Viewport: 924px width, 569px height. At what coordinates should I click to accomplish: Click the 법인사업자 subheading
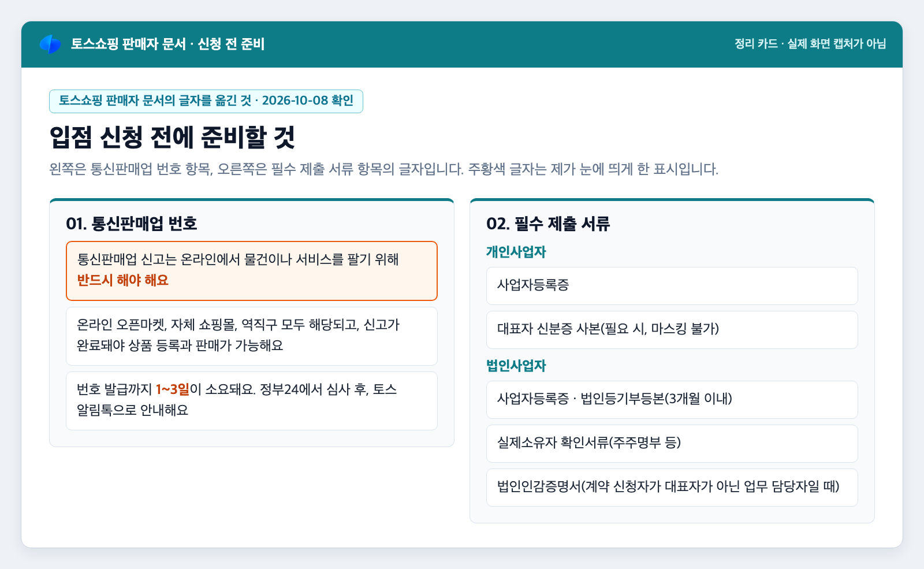516,366
